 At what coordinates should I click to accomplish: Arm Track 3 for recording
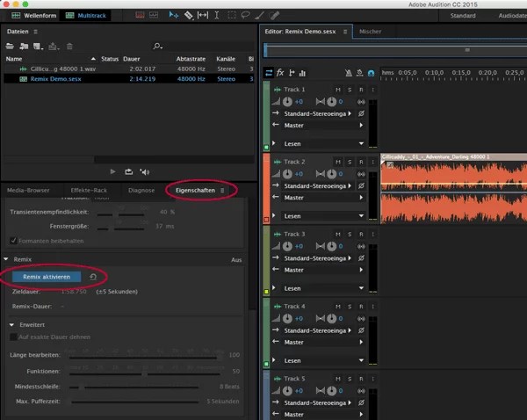361,234
